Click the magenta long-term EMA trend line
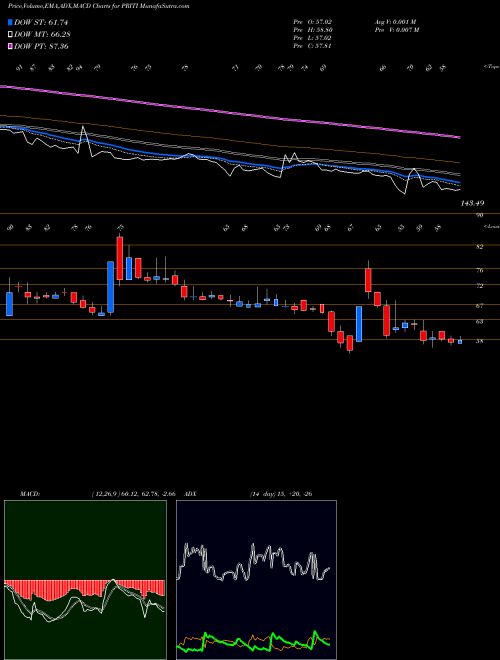Screen dimensions: 500x660 230,112
